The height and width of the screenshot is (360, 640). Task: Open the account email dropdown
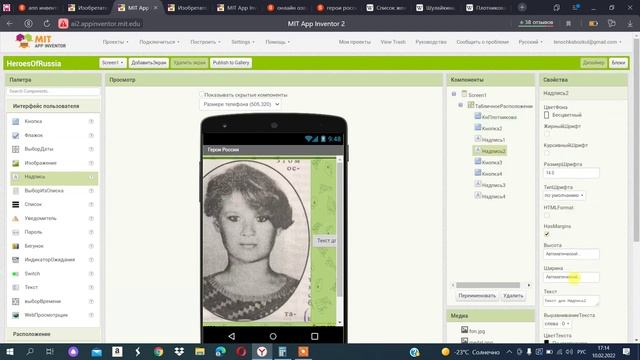point(587,42)
